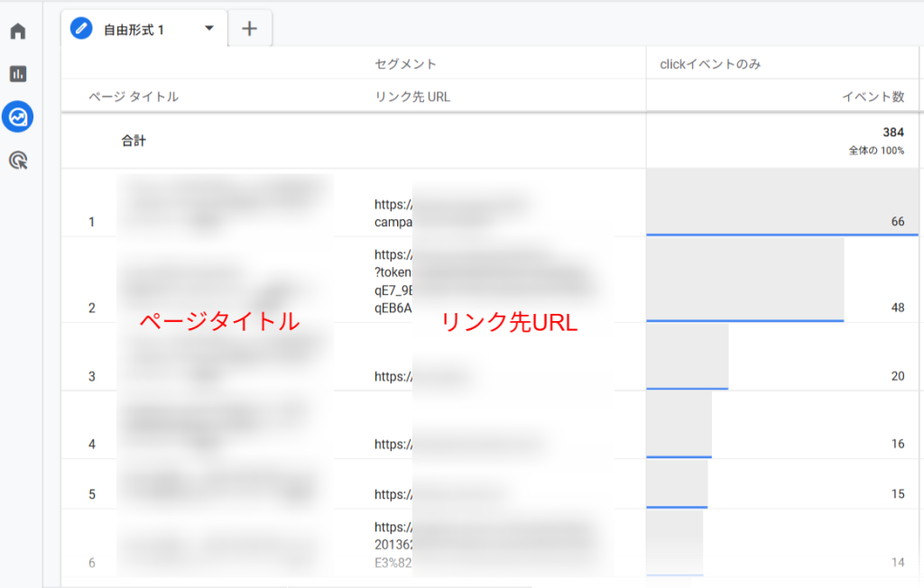Click the リンク先 URL column header
The image size is (924, 588).
(412, 96)
